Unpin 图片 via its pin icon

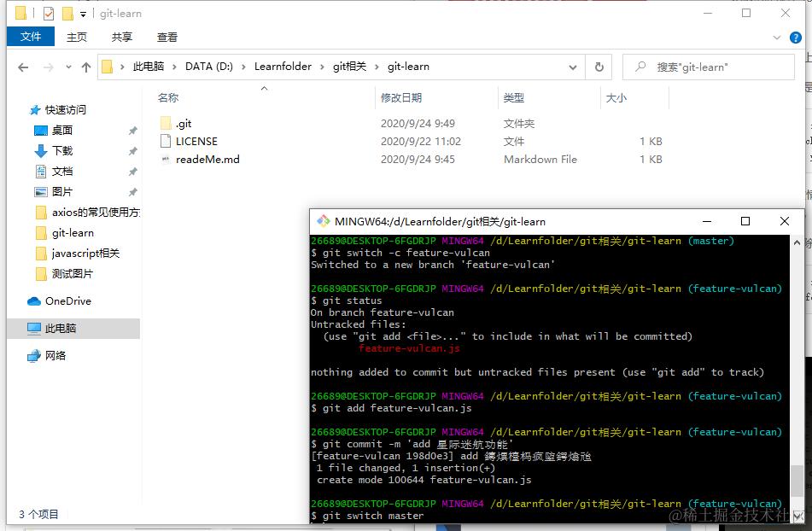coord(133,192)
